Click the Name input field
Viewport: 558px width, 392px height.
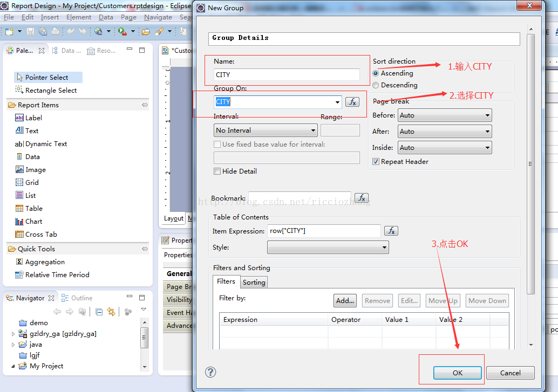(287, 75)
